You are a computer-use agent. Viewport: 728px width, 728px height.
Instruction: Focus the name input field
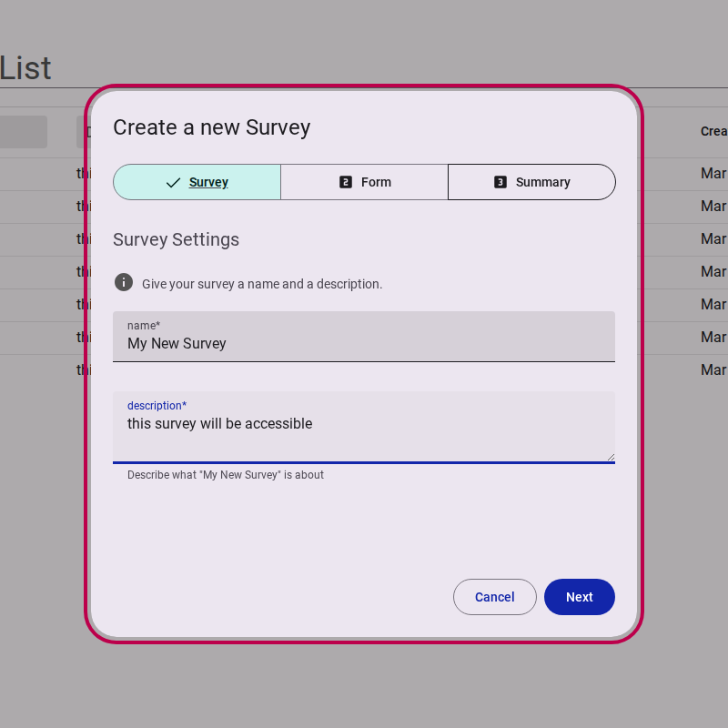[x=364, y=337]
